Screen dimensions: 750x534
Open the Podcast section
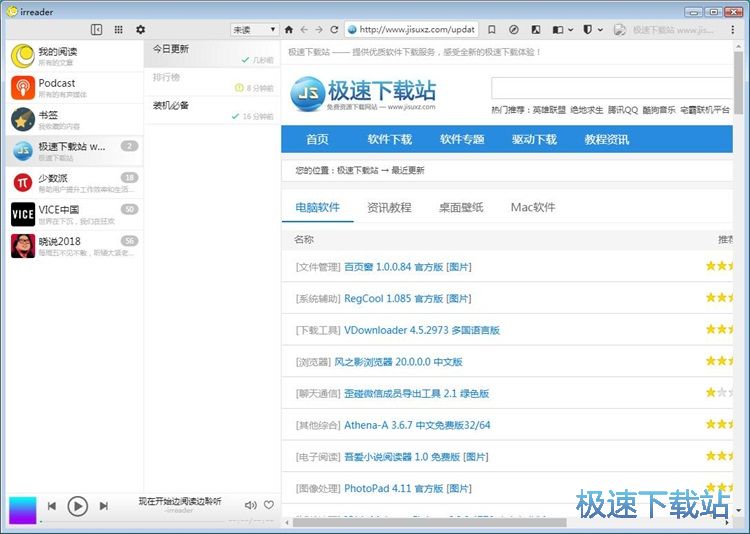[x=75, y=88]
